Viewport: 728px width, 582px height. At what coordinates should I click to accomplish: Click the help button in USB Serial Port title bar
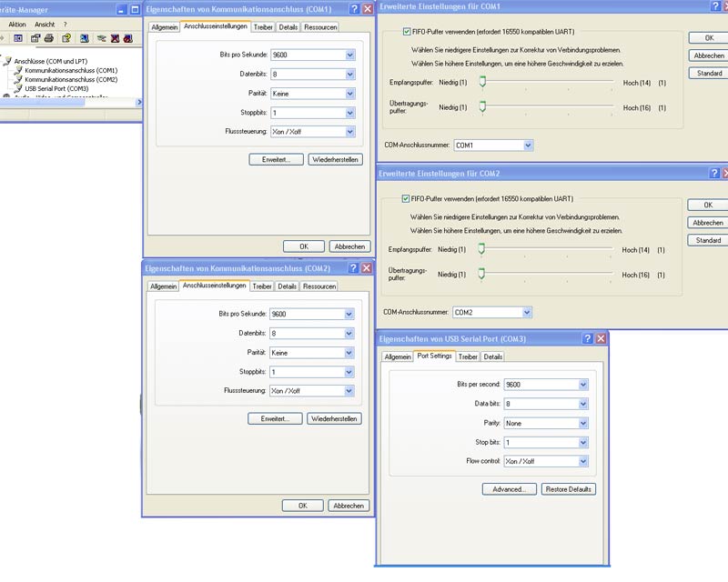tap(587, 338)
